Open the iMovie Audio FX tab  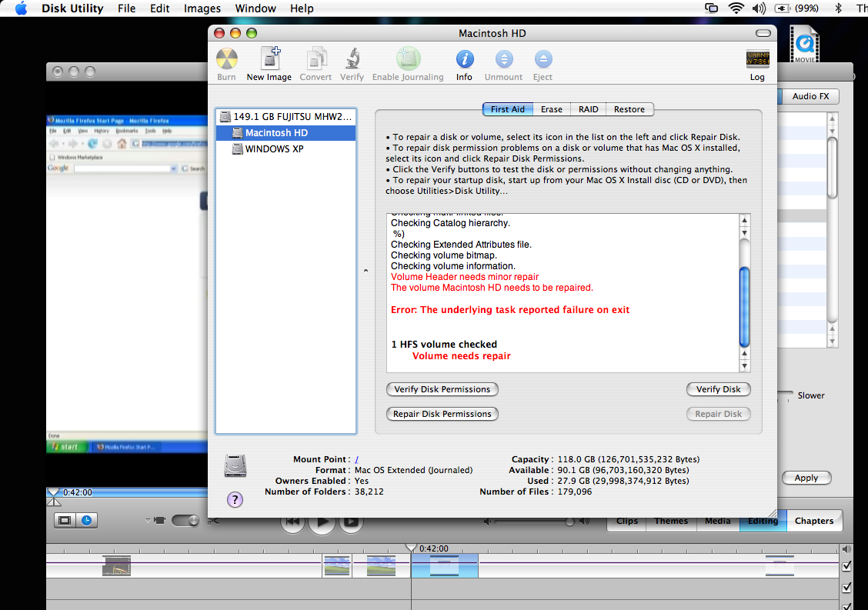(x=810, y=96)
